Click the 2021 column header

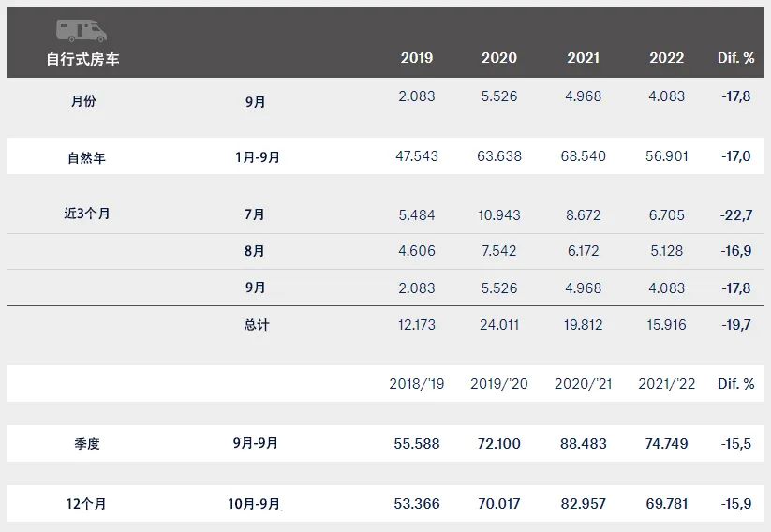tap(583, 58)
